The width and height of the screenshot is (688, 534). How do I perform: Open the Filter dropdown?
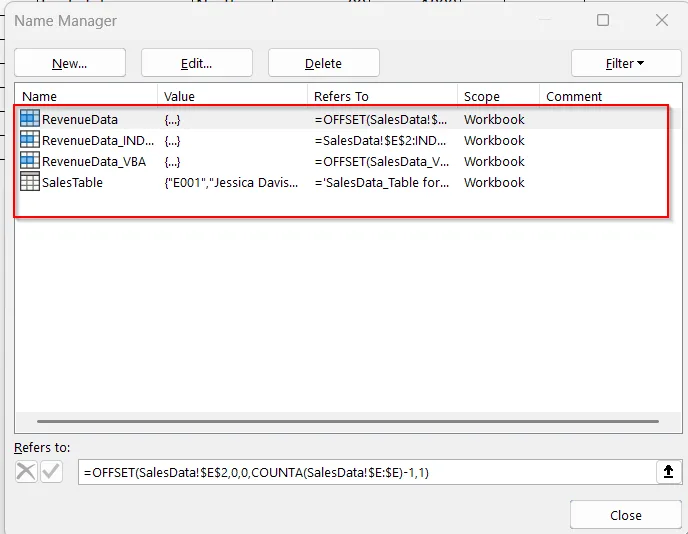click(x=626, y=63)
